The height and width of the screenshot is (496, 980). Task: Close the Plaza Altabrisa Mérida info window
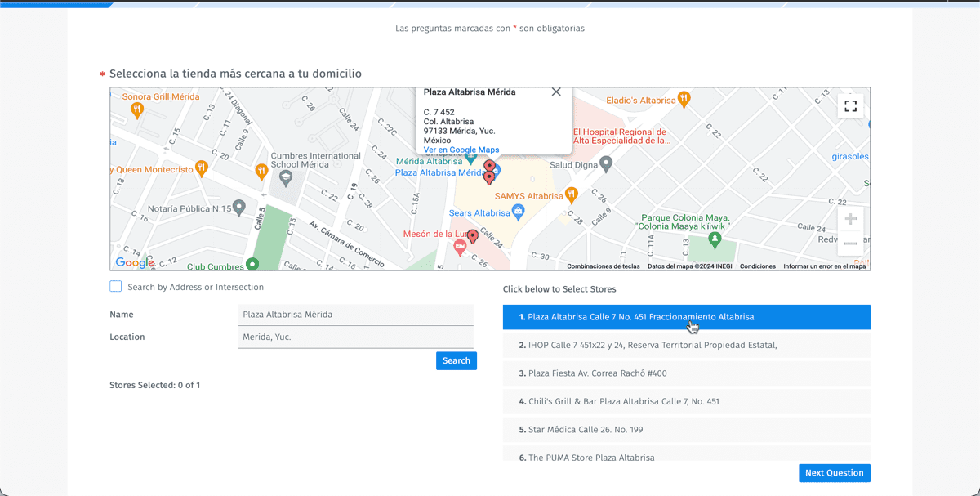pos(556,92)
